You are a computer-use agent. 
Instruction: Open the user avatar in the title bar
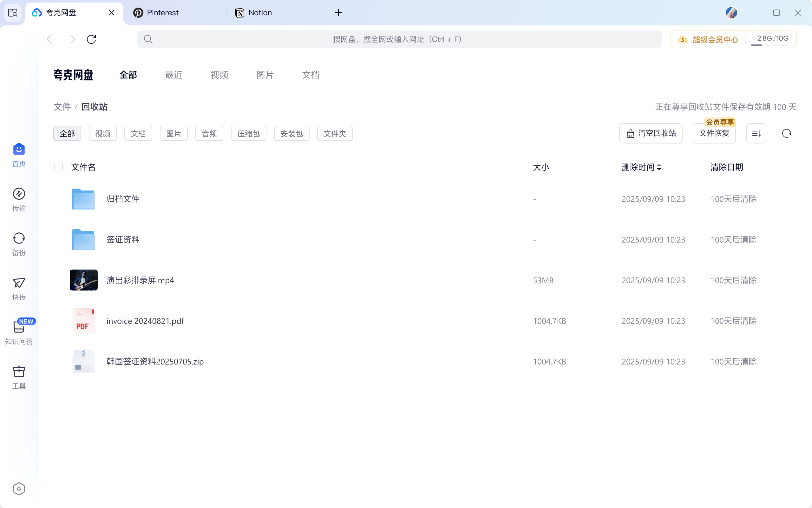(731, 13)
